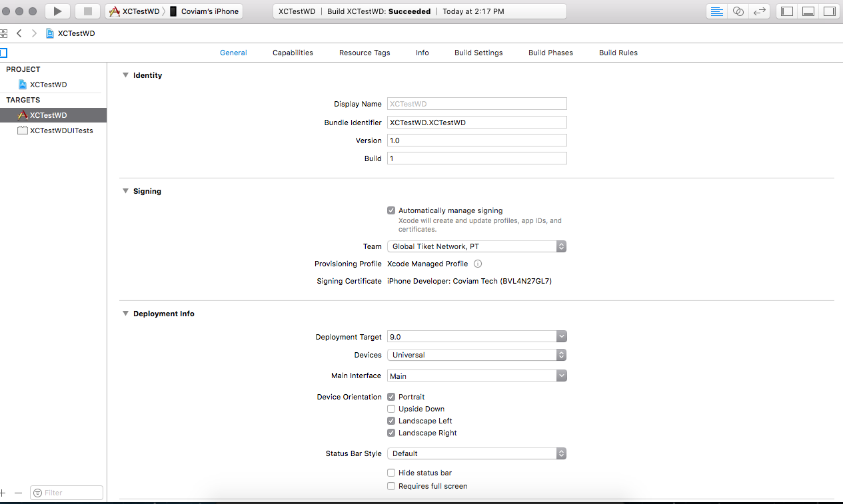843x504 pixels.
Task: Collapse the Identity section triangle
Action: click(125, 75)
